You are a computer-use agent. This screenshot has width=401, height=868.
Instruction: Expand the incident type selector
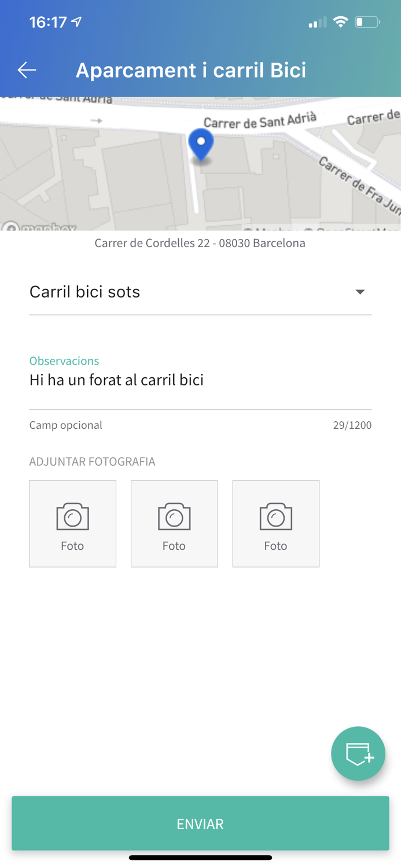pos(200,292)
